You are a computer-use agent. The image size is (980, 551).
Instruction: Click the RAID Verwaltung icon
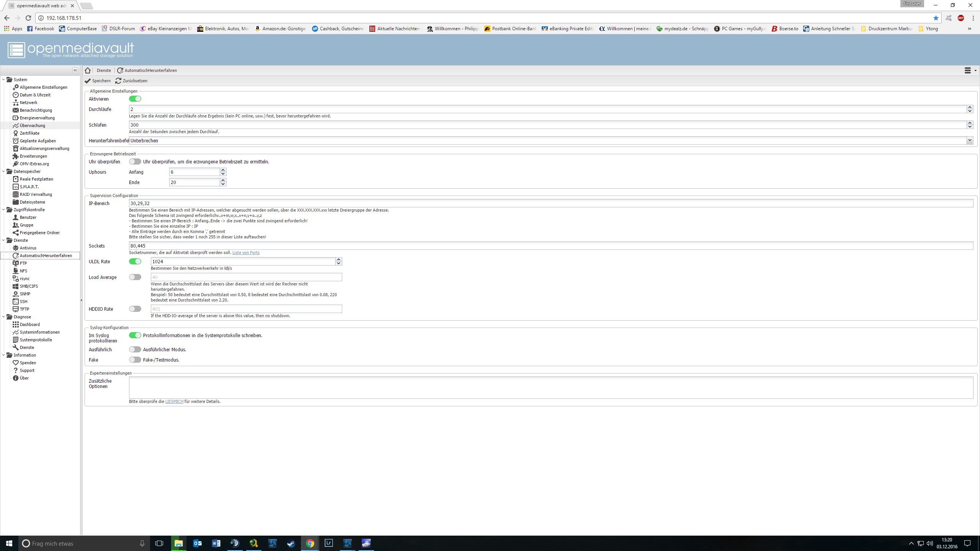[x=16, y=194]
